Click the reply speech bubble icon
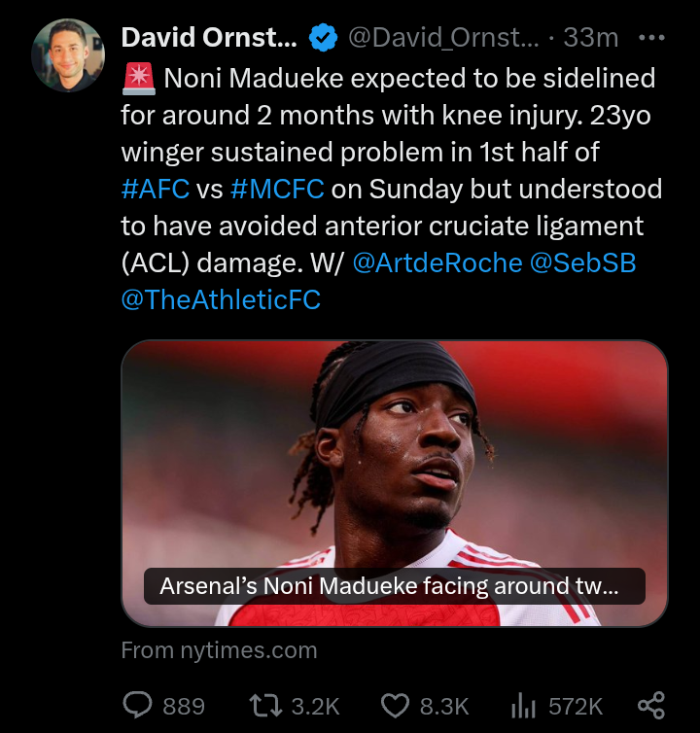The image size is (700, 733). pyautogui.click(x=138, y=705)
